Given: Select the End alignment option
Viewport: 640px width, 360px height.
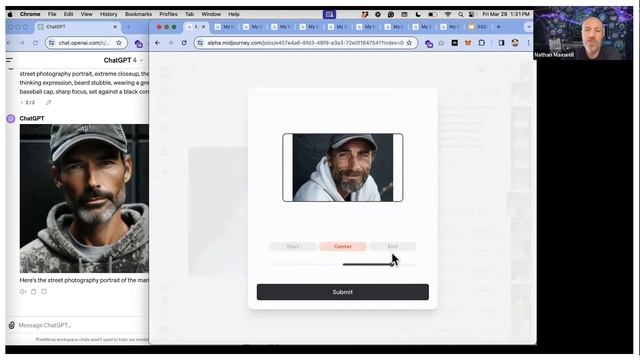Looking at the screenshot, I should [392, 246].
